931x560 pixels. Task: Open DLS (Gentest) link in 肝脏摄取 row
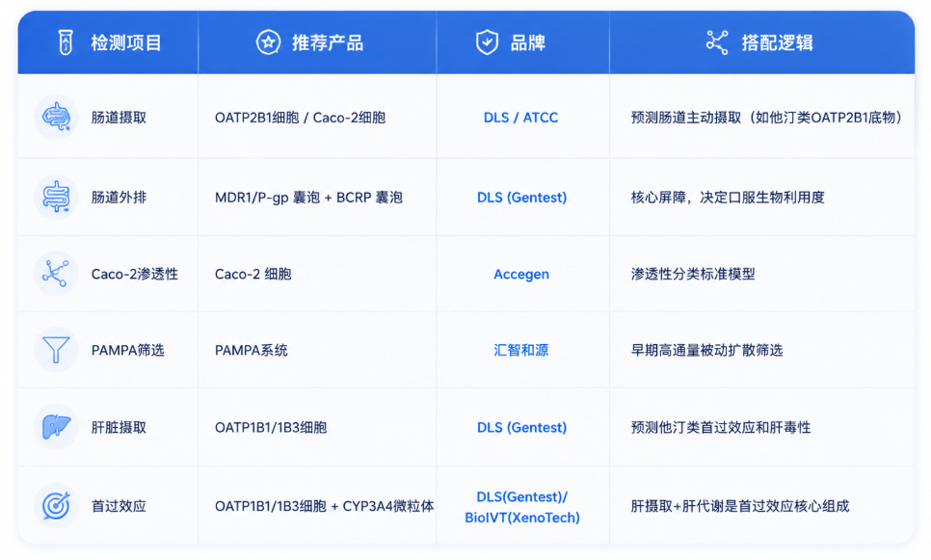(522, 427)
